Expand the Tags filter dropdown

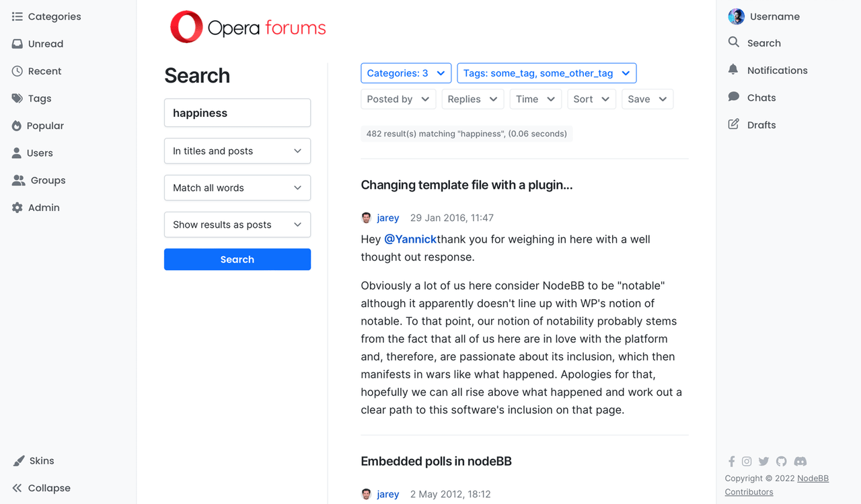pos(547,73)
